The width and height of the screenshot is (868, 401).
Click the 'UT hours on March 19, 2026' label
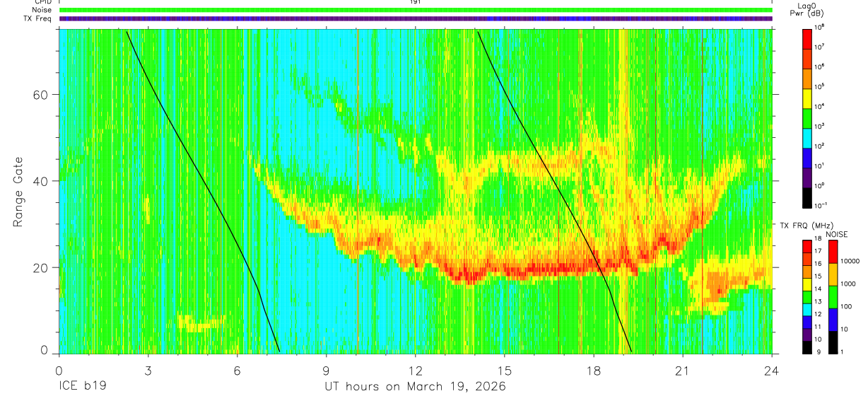click(x=415, y=387)
